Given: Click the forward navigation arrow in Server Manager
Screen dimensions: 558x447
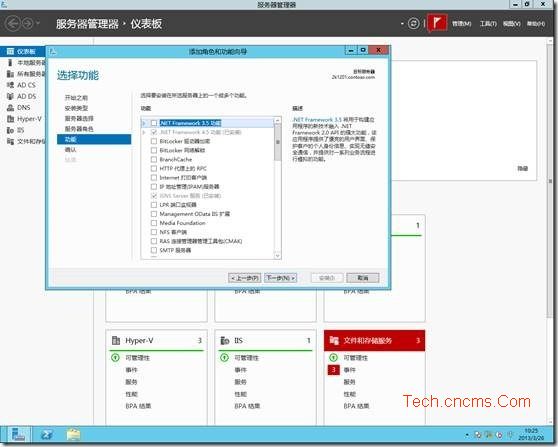Looking at the screenshot, I should click(x=27, y=24).
